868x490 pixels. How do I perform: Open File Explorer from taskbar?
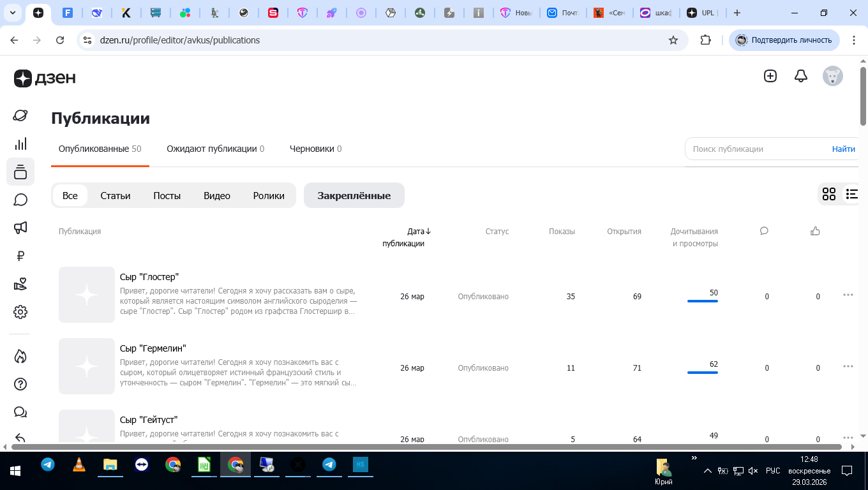(110, 464)
